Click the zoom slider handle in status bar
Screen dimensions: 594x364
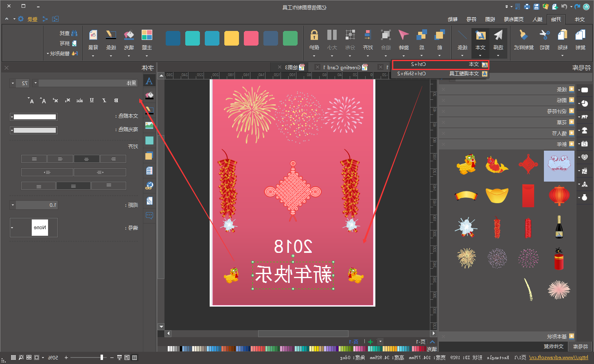(102, 357)
